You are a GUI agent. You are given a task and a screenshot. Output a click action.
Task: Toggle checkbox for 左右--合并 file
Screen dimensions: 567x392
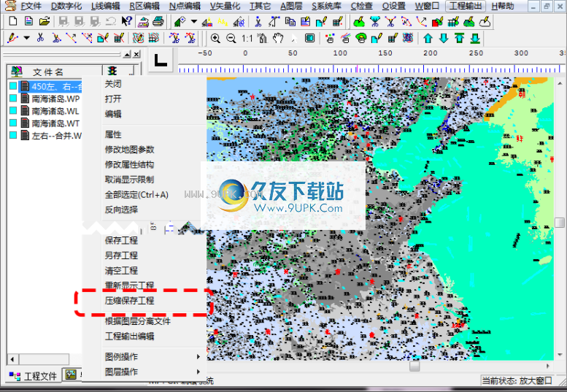13,135
